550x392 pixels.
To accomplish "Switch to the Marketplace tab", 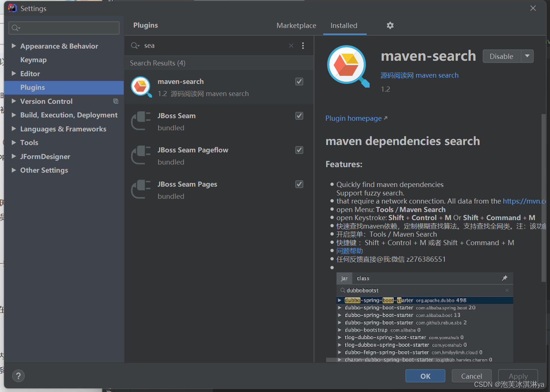I will 296,25.
